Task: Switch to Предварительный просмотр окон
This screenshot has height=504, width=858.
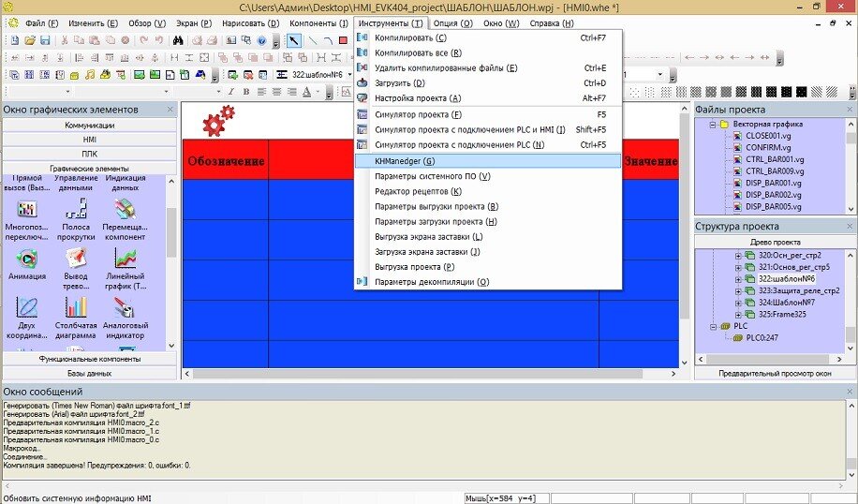Action: point(775,373)
